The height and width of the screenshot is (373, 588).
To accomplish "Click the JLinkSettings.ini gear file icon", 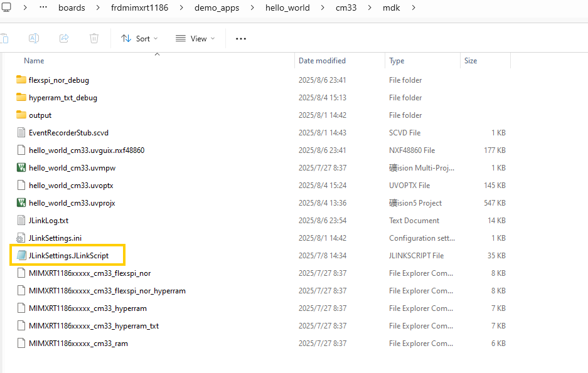I will coord(21,238).
